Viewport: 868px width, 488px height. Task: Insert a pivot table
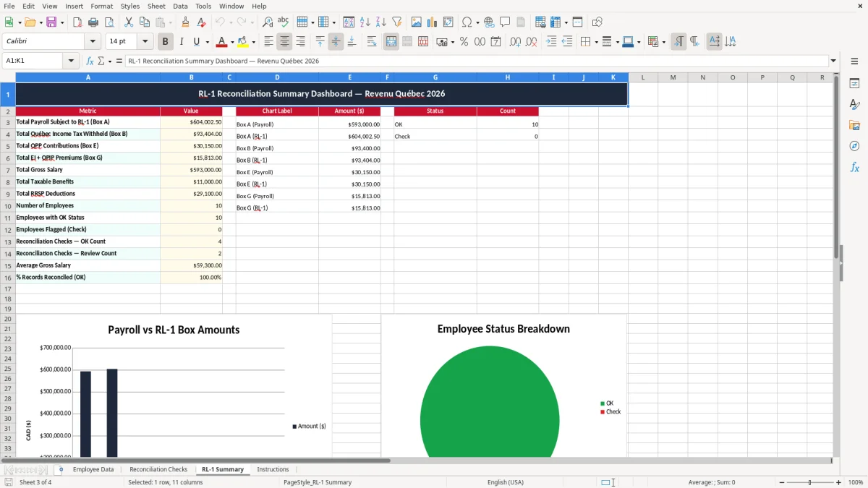pos(448,22)
